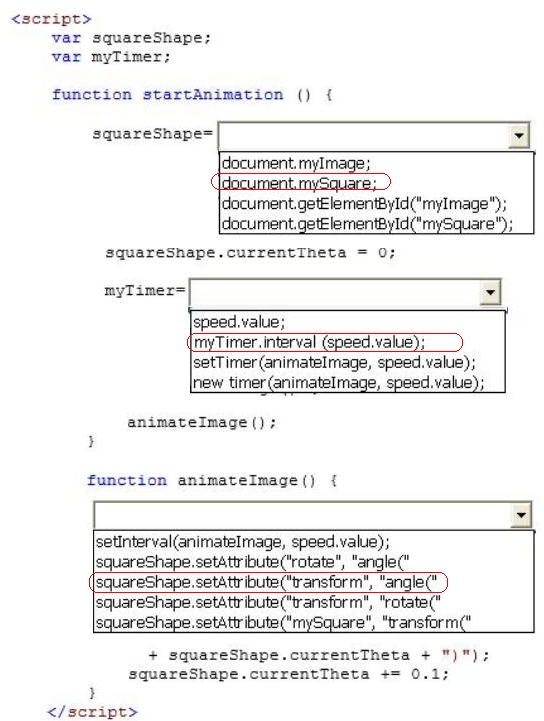Choose new timer(animateImage, speed.value); option
Screen dimensions: 544x721
point(339,383)
